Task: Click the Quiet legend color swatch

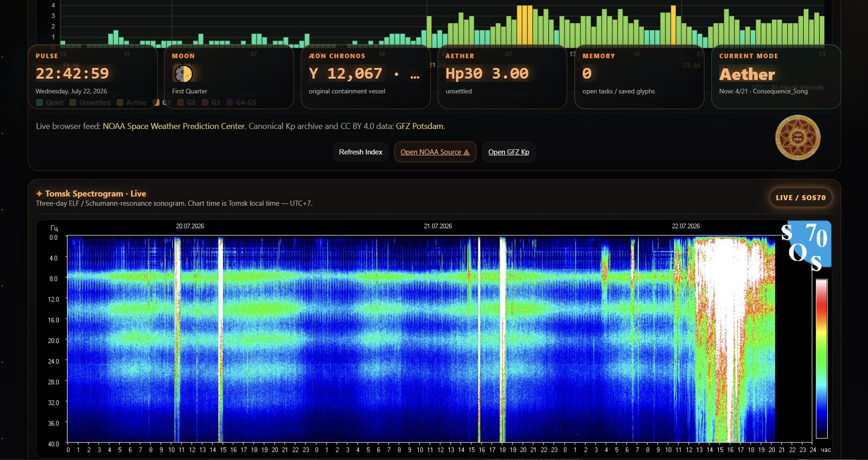Action: pos(40,103)
